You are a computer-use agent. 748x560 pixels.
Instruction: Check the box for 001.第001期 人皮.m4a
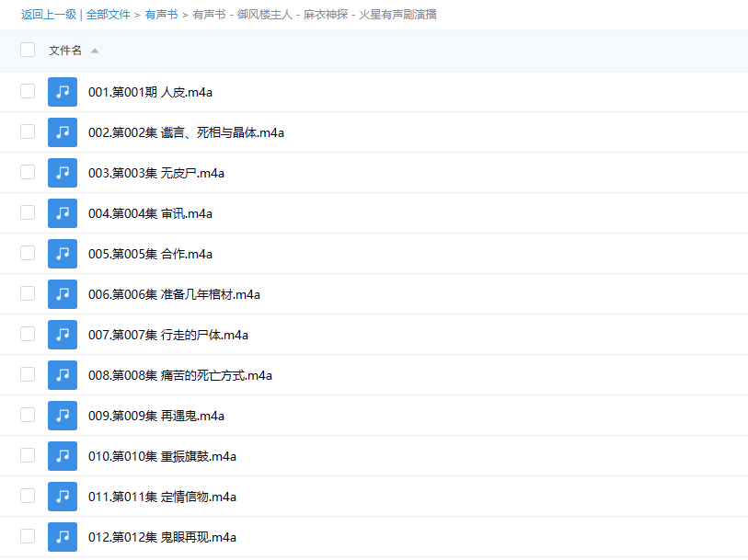click(x=27, y=92)
